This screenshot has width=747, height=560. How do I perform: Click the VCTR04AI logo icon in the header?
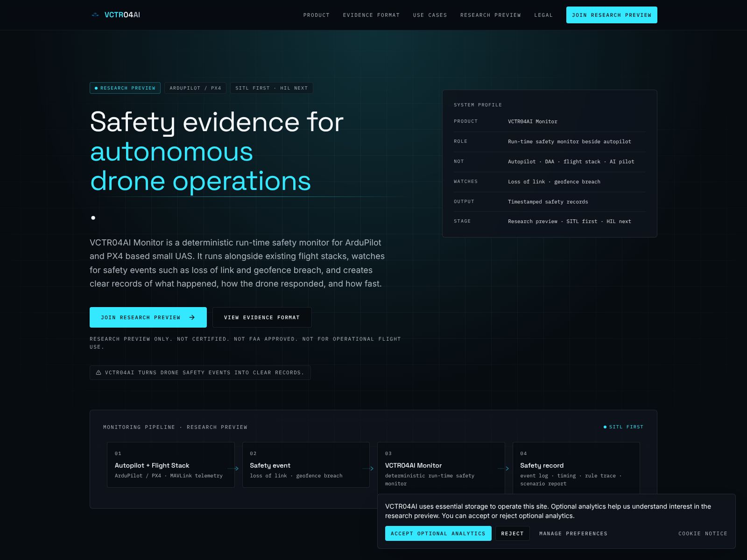coord(95,15)
